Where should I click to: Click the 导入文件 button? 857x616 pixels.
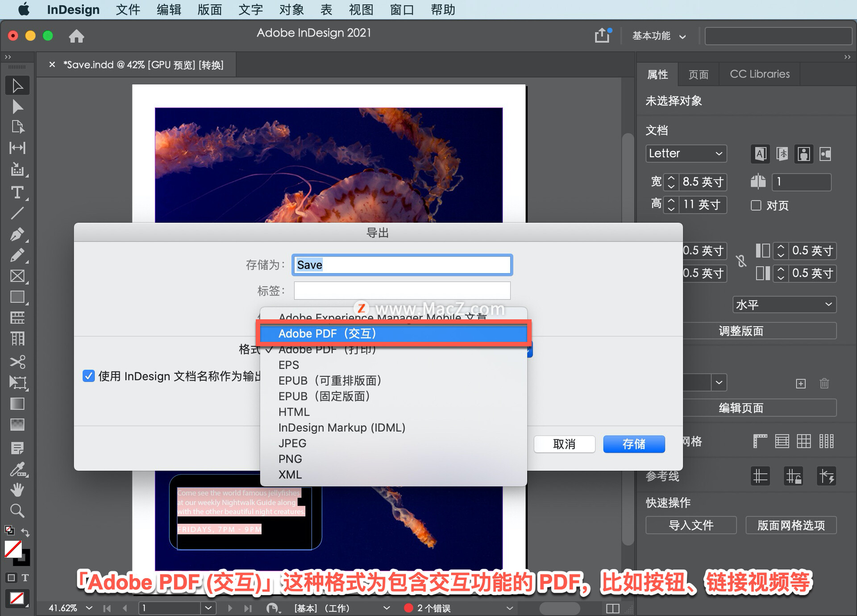(x=691, y=525)
